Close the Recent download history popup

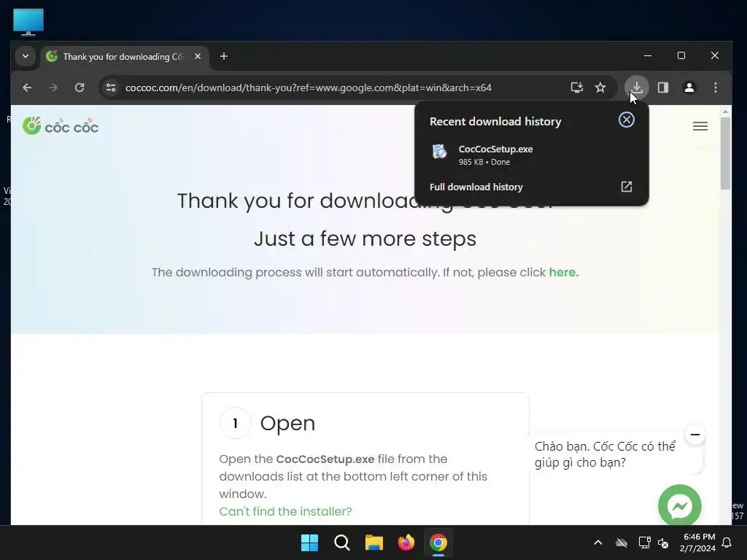click(x=627, y=120)
